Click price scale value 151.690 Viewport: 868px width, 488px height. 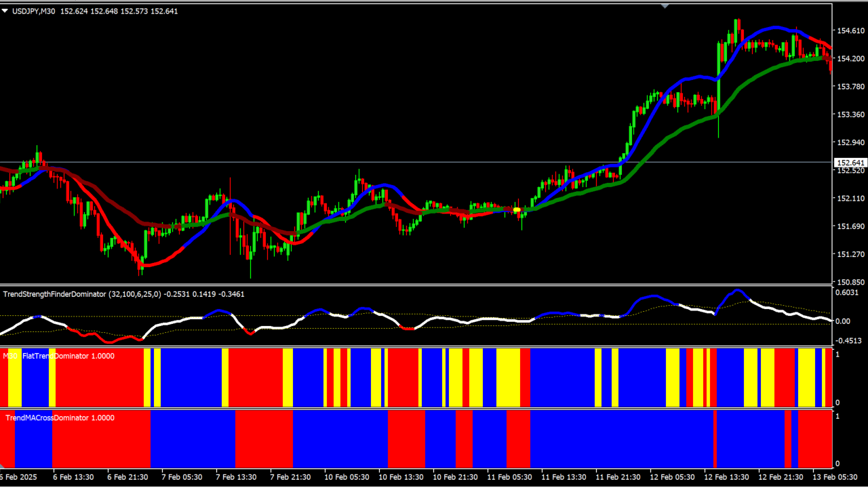point(852,226)
